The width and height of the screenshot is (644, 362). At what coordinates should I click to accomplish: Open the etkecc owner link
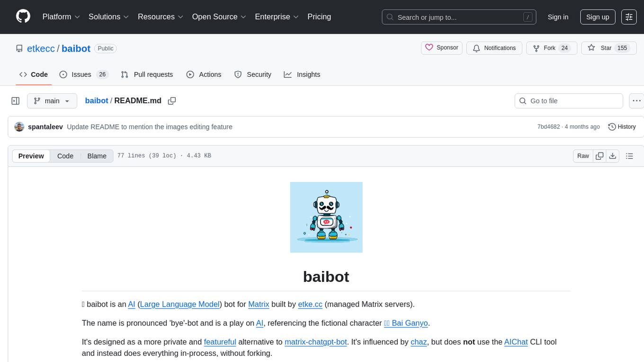pyautogui.click(x=41, y=48)
